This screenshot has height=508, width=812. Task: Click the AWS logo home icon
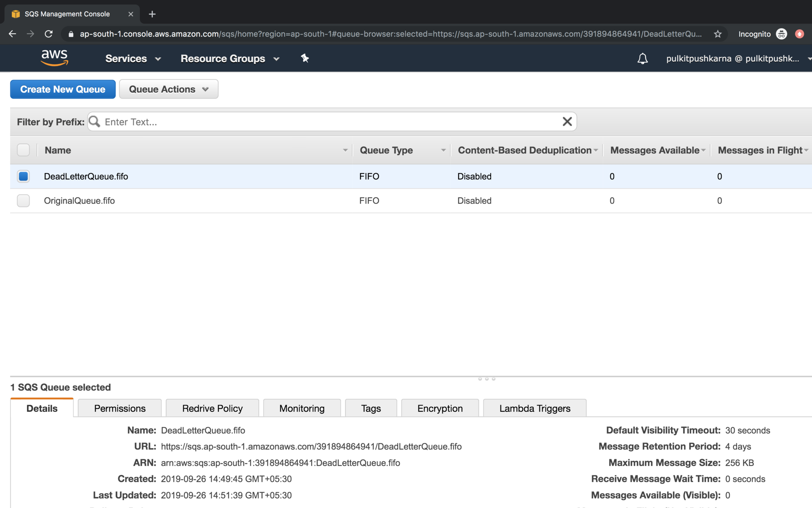(55, 58)
